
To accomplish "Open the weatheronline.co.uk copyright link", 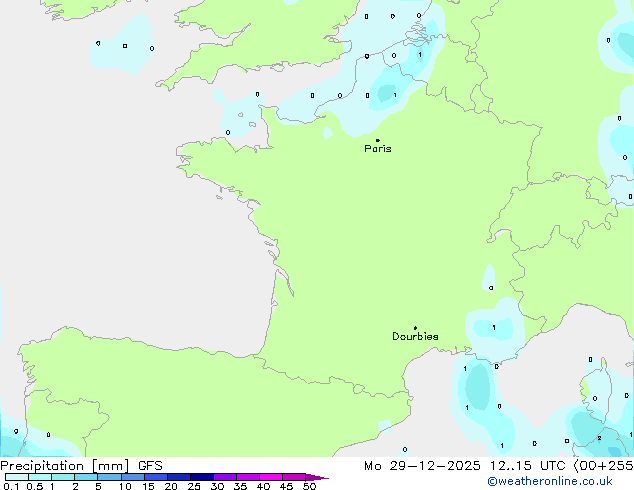I will 563,482.
